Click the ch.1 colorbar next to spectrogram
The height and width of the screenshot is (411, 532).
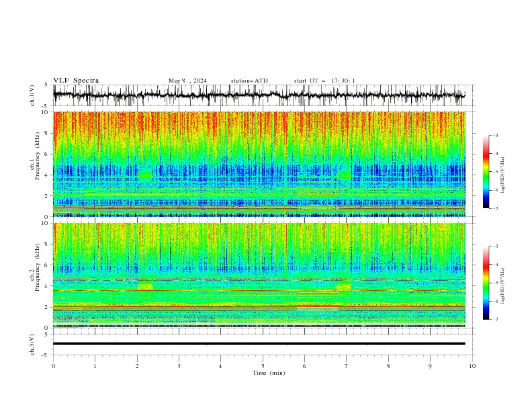(486, 172)
